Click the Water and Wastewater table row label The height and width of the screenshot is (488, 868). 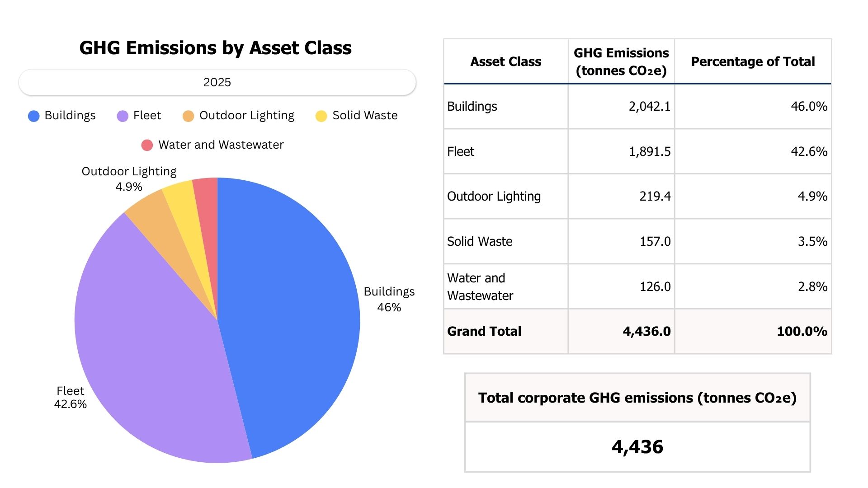click(x=480, y=286)
